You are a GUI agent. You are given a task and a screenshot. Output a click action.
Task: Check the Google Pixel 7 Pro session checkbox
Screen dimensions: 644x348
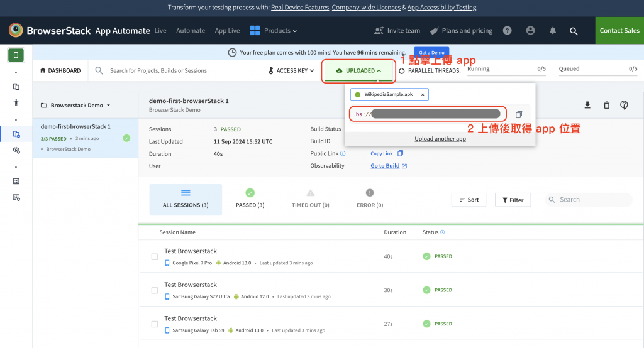[x=155, y=256]
